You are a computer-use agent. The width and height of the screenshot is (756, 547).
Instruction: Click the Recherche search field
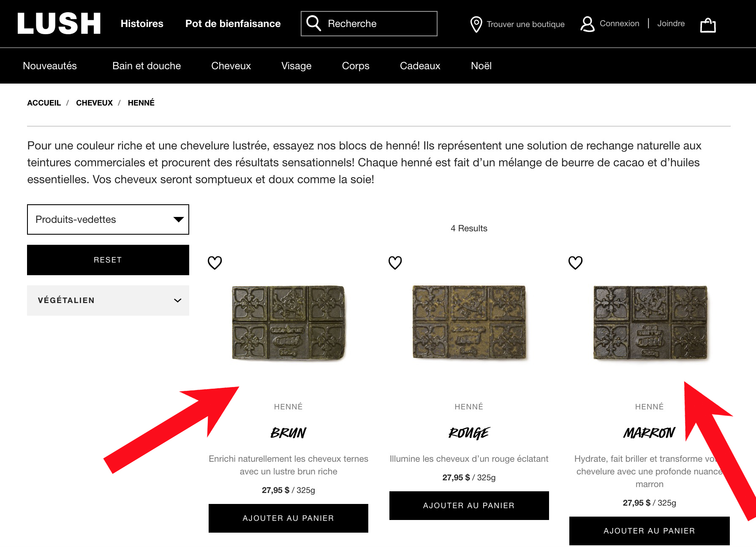coord(369,24)
